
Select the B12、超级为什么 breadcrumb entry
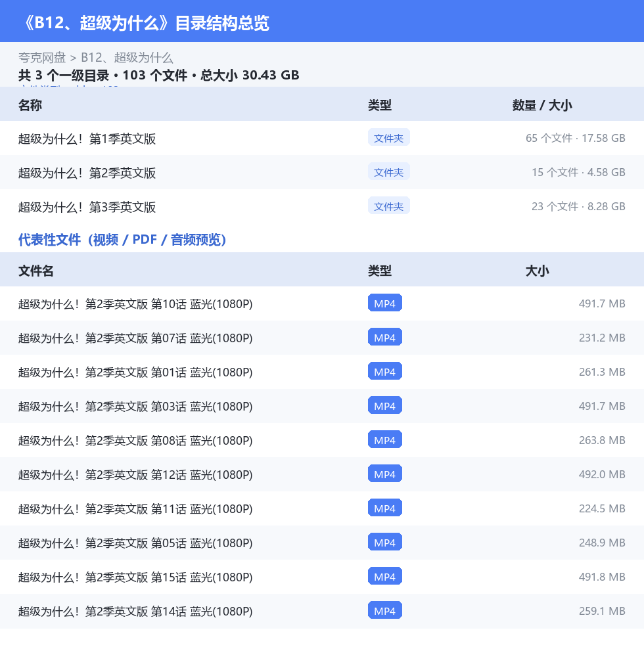click(127, 58)
